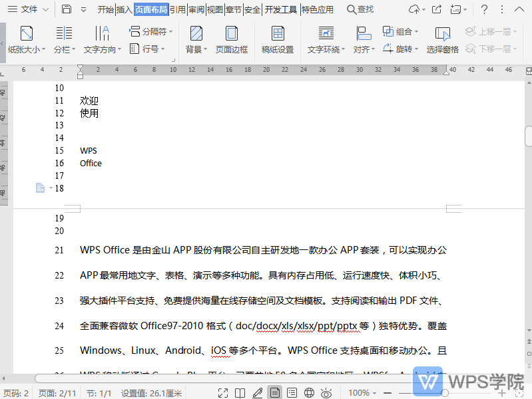Switch to reading layout book icon
The image size is (532, 399).
240,393
